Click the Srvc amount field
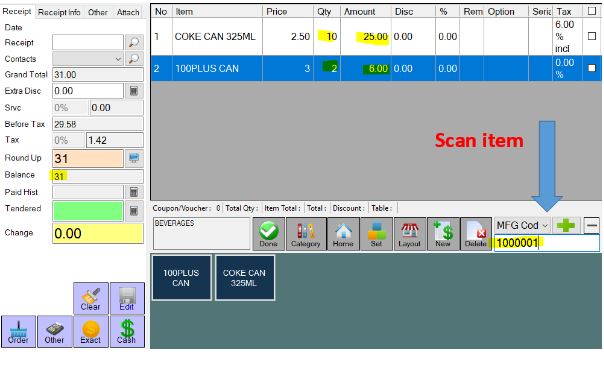This screenshot has width=604, height=380. 116,108
